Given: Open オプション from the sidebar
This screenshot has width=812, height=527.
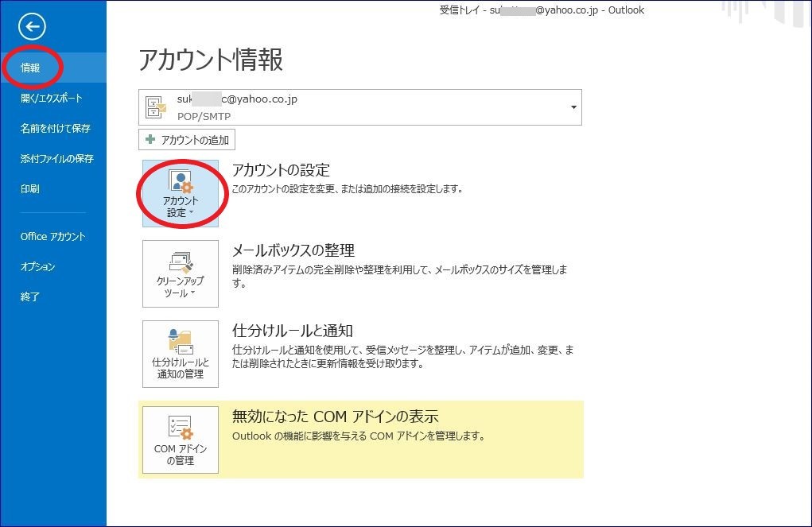Looking at the screenshot, I should pyautogui.click(x=38, y=266).
